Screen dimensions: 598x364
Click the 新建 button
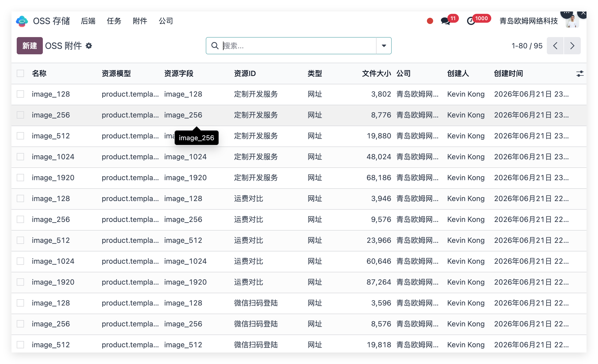tap(30, 46)
